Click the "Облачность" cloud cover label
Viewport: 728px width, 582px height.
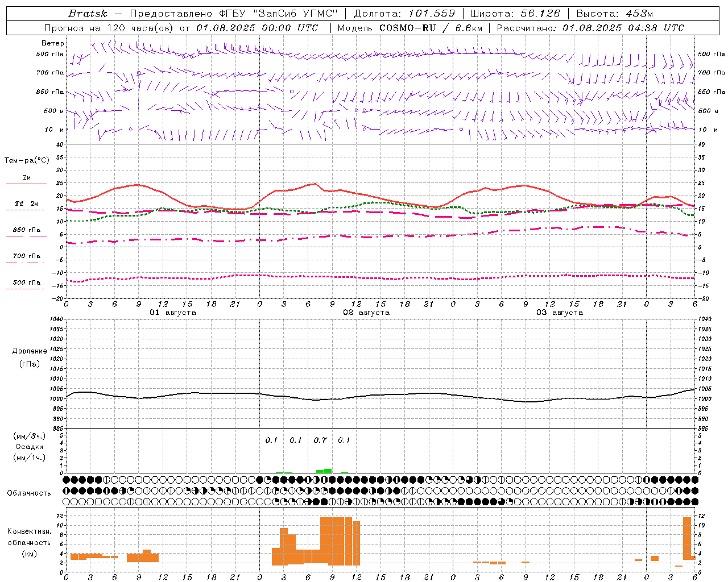pyautogui.click(x=29, y=493)
